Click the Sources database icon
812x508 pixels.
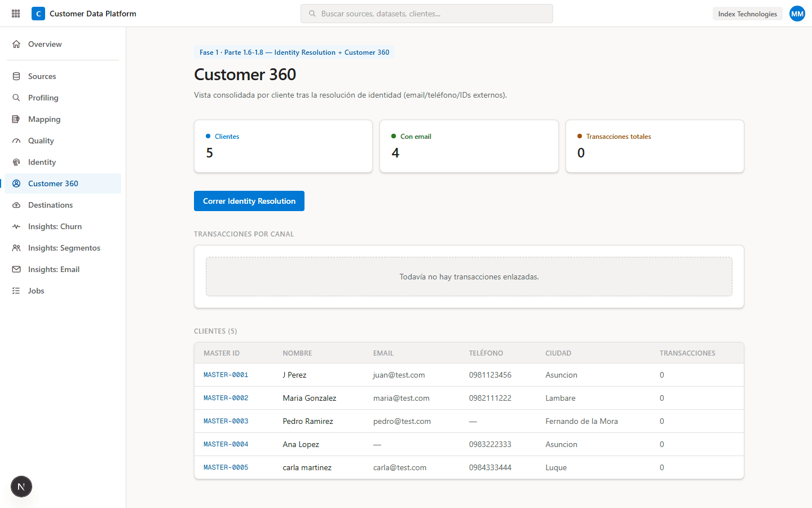pos(16,76)
